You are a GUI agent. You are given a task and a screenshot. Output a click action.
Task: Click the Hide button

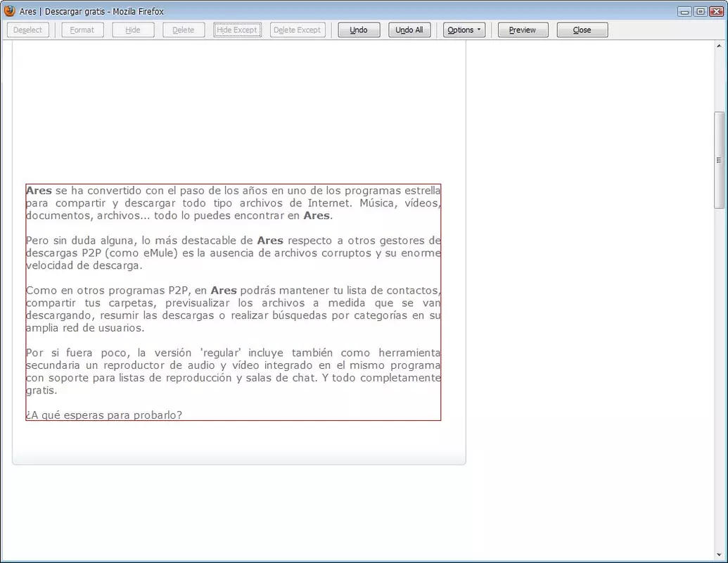133,30
